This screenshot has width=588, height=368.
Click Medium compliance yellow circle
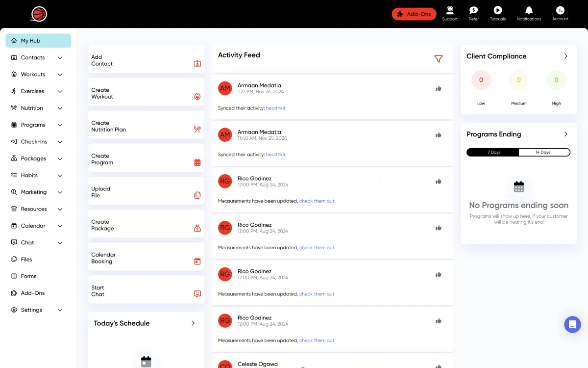(x=518, y=80)
